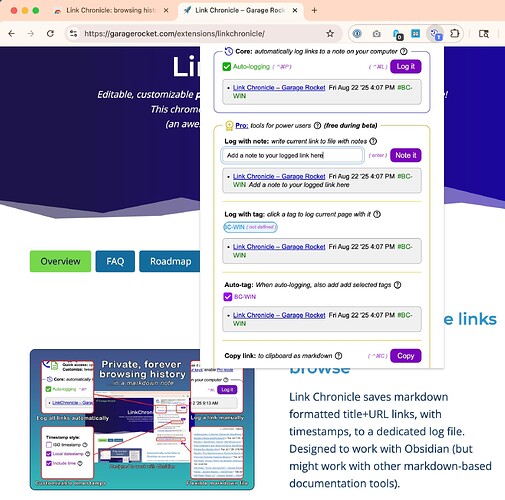Viewport: 505px width, 500px height.
Task: Open the FAQ page tab
Action: click(115, 261)
